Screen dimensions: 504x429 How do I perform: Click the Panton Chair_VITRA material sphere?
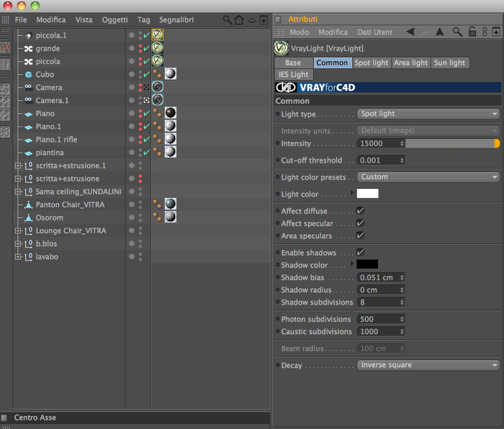(171, 204)
